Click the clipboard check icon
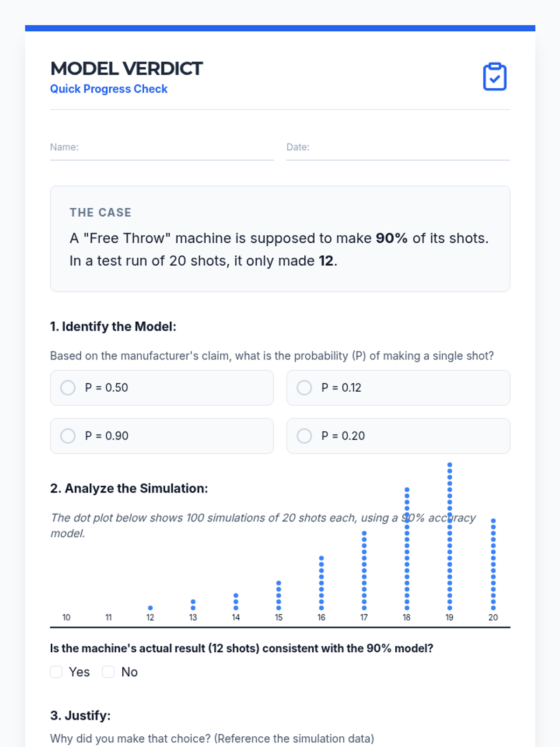Image resolution: width=560 pixels, height=747 pixels. 494,77
